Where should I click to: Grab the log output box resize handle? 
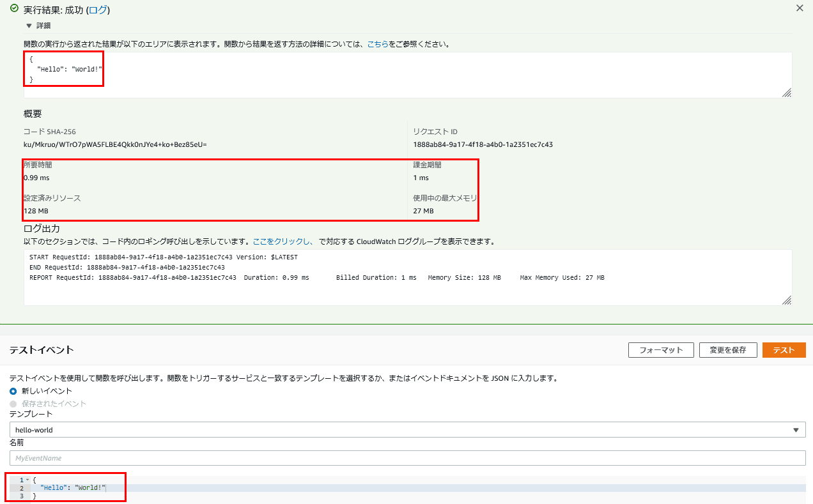click(787, 300)
